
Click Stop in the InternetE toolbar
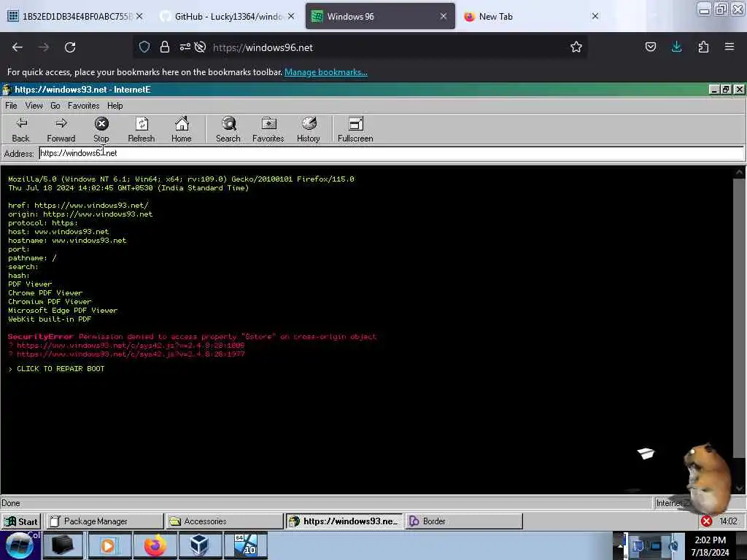pos(101,130)
